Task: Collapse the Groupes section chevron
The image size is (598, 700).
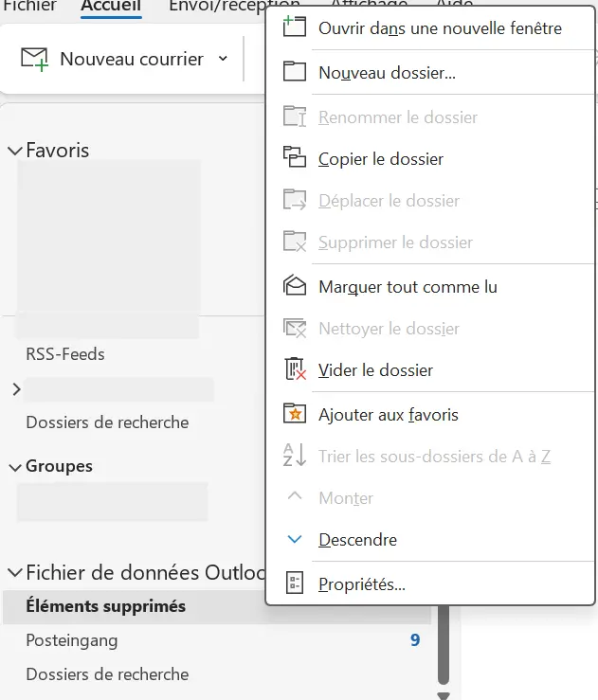Action: click(15, 467)
